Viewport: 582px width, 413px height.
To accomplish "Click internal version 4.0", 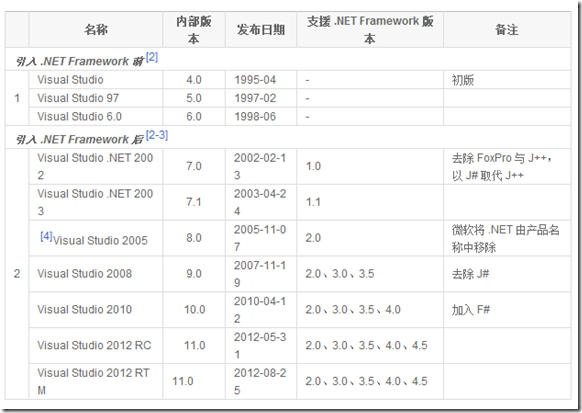I will tap(194, 80).
